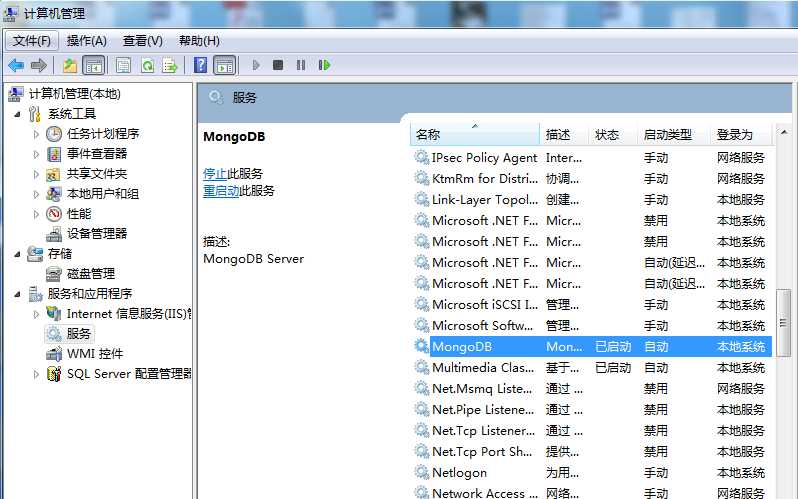Click the gear icon of MongoDB row
This screenshot has width=798, height=499.
pyautogui.click(x=421, y=346)
